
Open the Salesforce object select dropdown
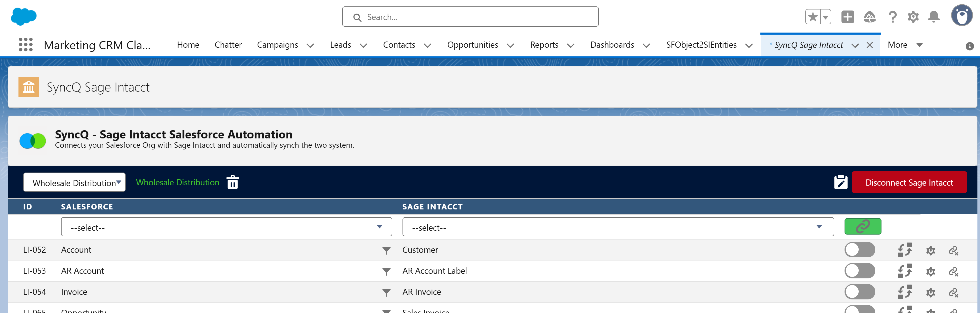point(226,227)
